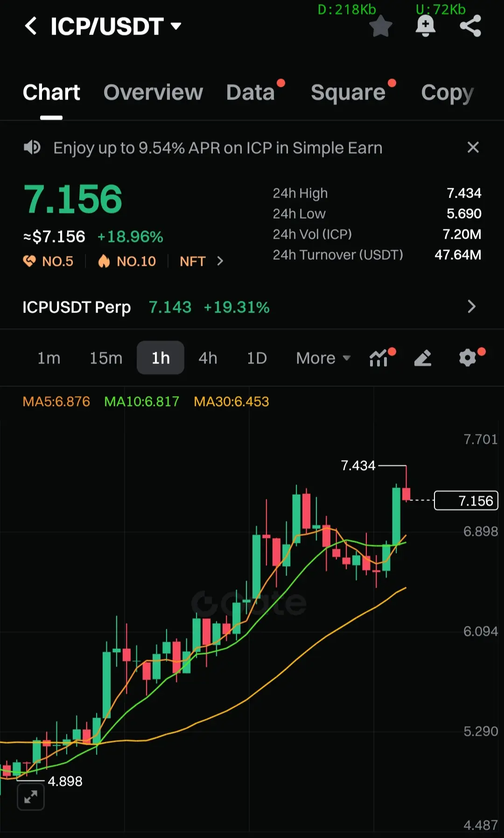Expand the chart to fullscreen
Screen dimensions: 504x838
(31, 797)
